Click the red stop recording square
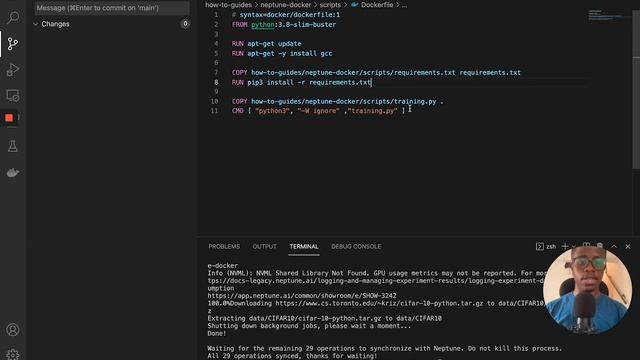640x360 pixels. pyautogui.click(x=9, y=118)
